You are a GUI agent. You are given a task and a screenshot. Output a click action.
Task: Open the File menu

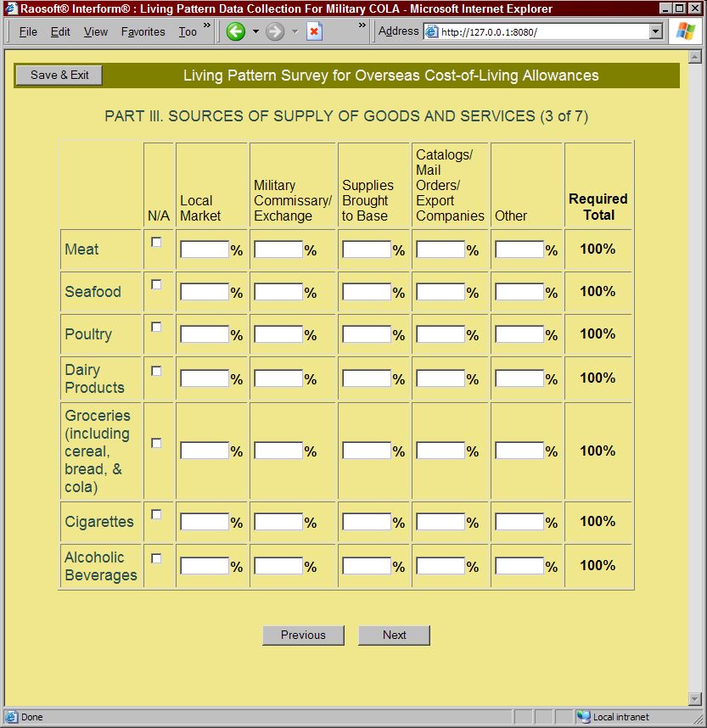click(x=28, y=31)
